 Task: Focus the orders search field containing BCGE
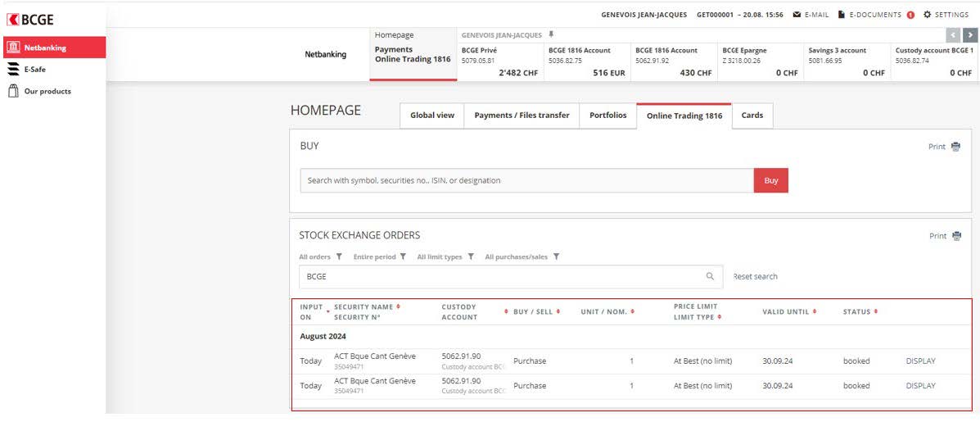click(x=511, y=276)
